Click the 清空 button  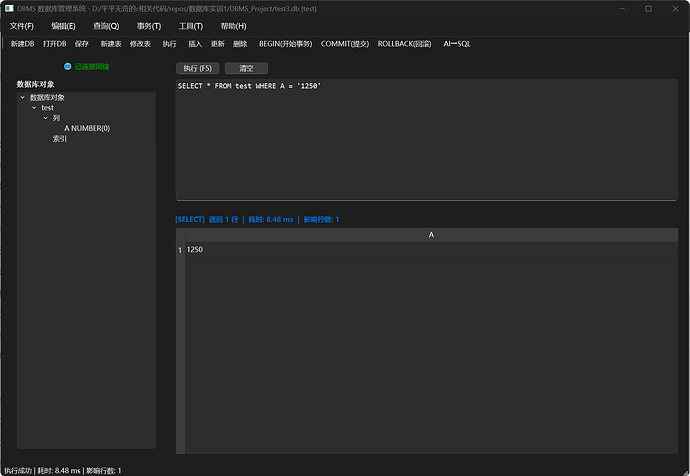246,68
